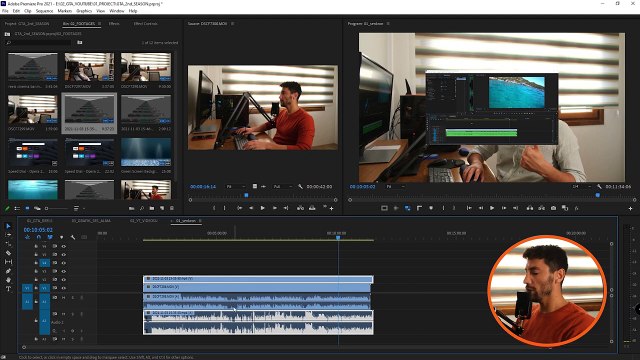Switch project panel to list view
The height and width of the screenshot is (360, 640).
point(17,208)
